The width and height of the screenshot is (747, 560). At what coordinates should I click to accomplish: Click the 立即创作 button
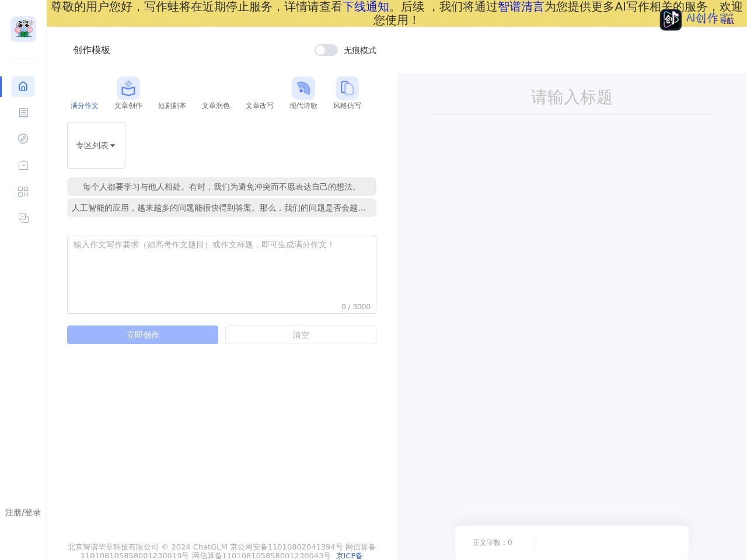click(x=142, y=335)
